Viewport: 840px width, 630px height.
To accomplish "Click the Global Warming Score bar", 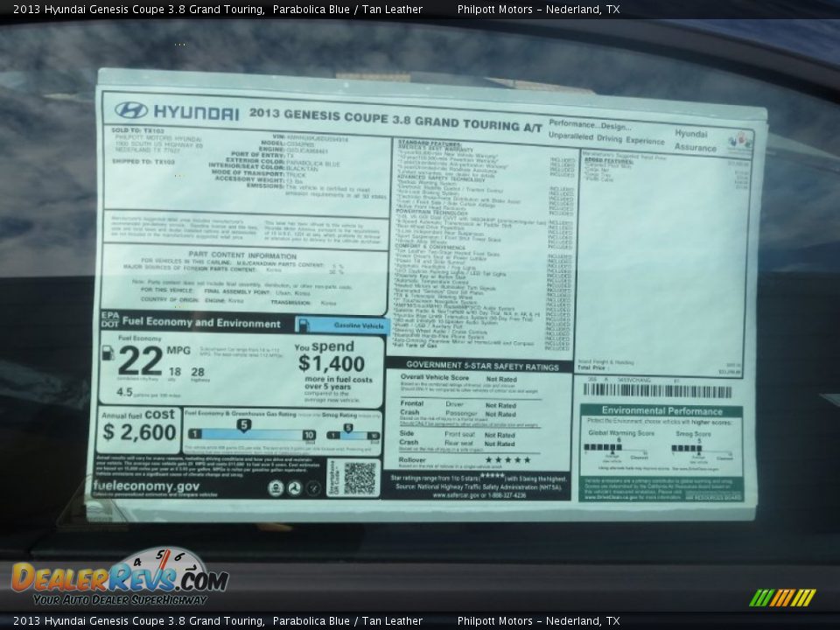I will click(x=603, y=447).
